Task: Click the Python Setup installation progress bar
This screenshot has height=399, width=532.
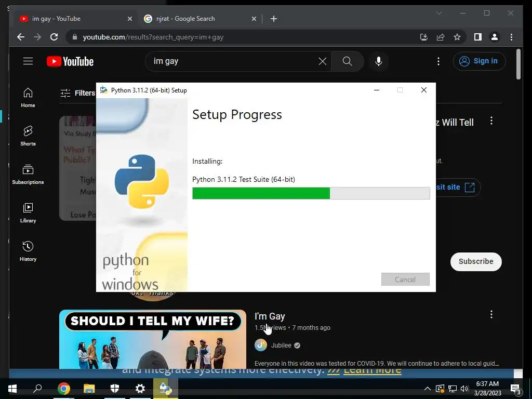Action: (311, 193)
